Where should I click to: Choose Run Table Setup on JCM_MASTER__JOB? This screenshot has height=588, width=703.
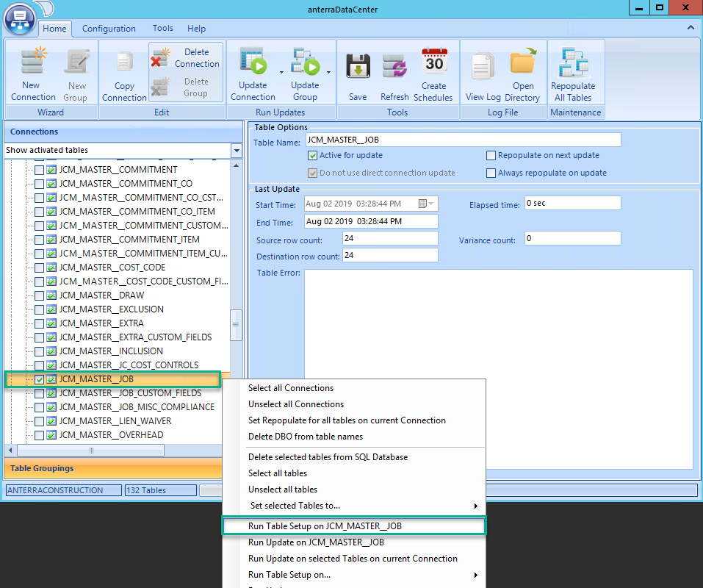354,526
